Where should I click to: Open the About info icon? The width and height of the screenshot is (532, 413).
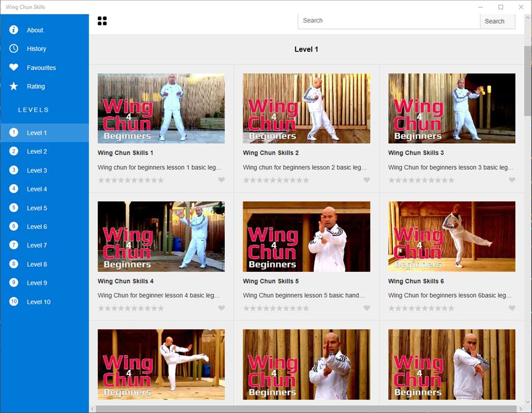(14, 30)
